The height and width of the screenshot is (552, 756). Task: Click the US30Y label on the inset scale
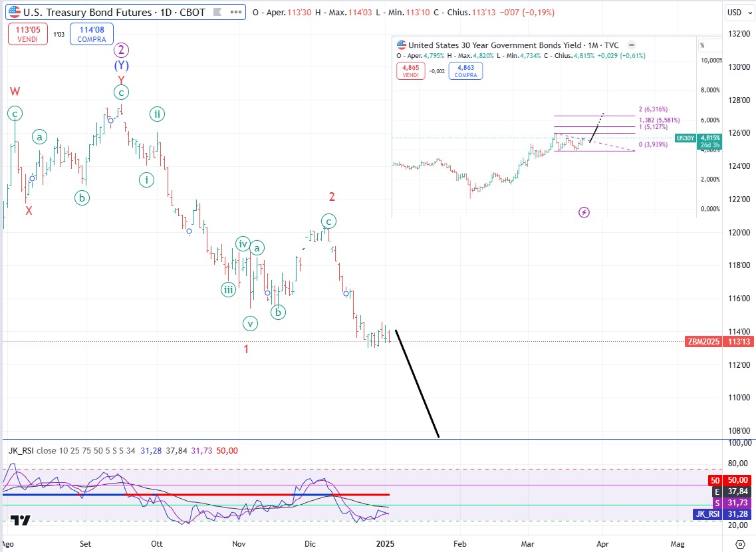tap(685, 138)
